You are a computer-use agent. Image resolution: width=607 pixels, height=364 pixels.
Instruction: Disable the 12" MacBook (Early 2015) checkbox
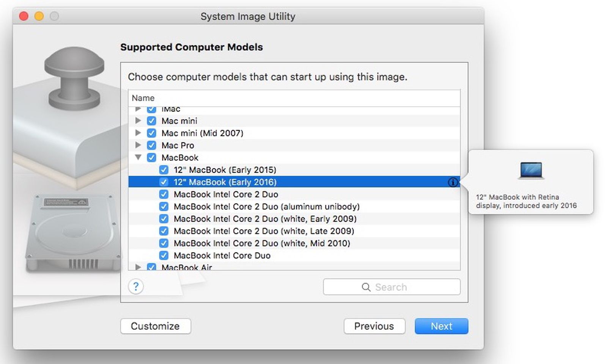(x=164, y=170)
